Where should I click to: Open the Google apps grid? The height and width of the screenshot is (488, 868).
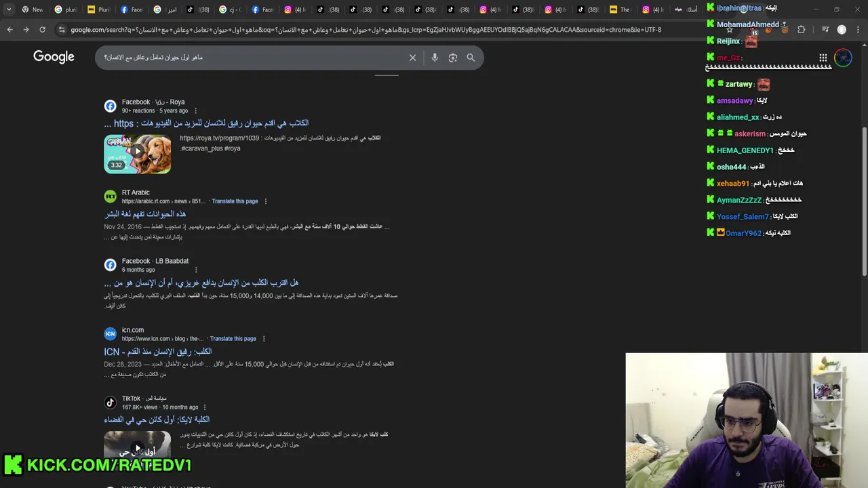pyautogui.click(x=823, y=58)
